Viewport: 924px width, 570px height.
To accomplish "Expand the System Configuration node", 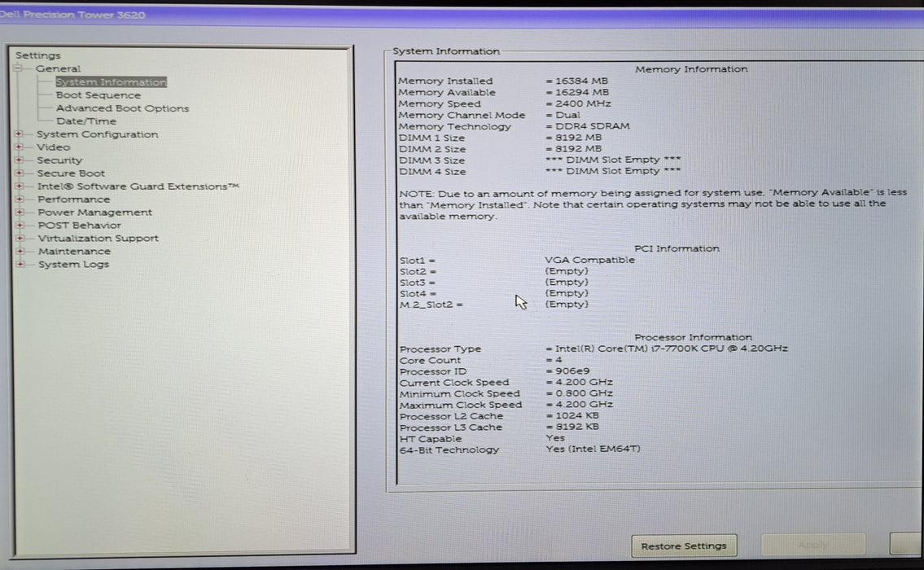I will (19, 134).
